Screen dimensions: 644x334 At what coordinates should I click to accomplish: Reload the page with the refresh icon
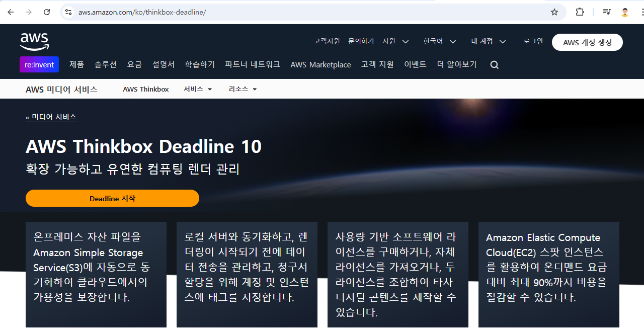coord(47,12)
